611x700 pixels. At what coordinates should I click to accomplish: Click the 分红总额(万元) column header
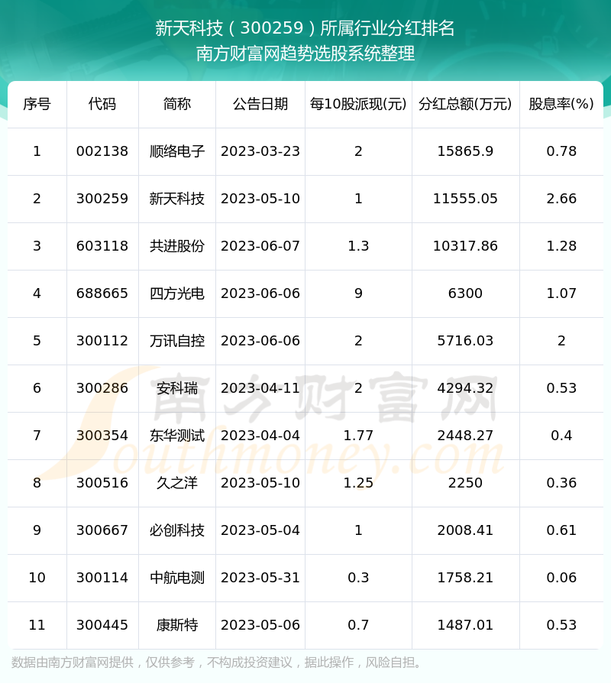465,104
